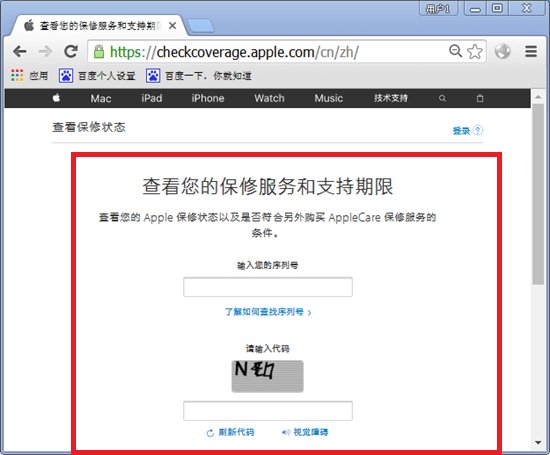
Task: Open the iPad nav item
Action: (x=152, y=98)
